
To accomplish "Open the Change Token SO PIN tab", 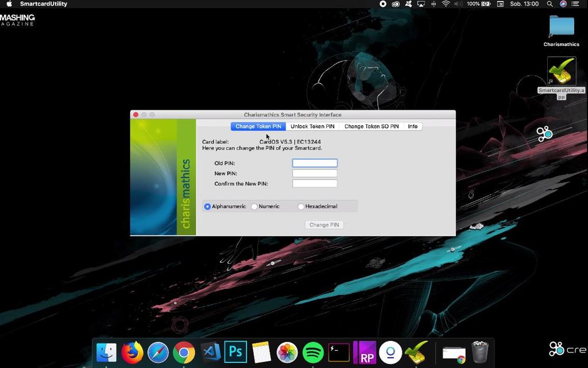I will click(x=372, y=126).
